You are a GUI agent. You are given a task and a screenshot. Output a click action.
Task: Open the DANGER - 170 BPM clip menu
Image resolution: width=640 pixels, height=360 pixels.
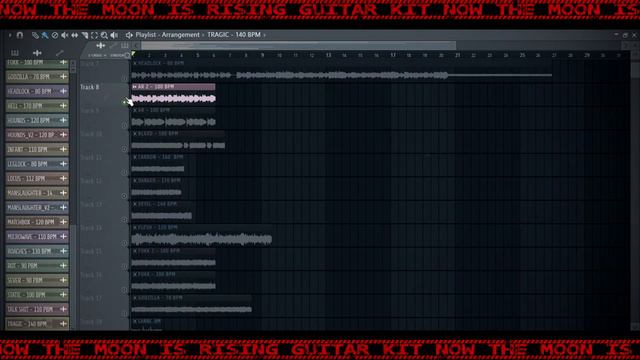coord(135,180)
